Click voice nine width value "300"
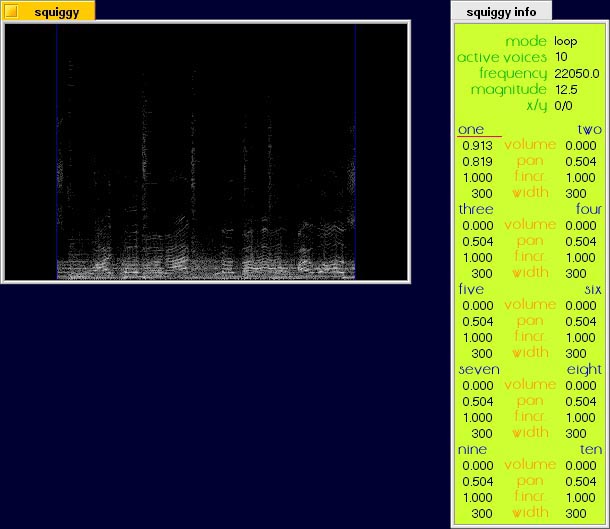 click(x=482, y=514)
